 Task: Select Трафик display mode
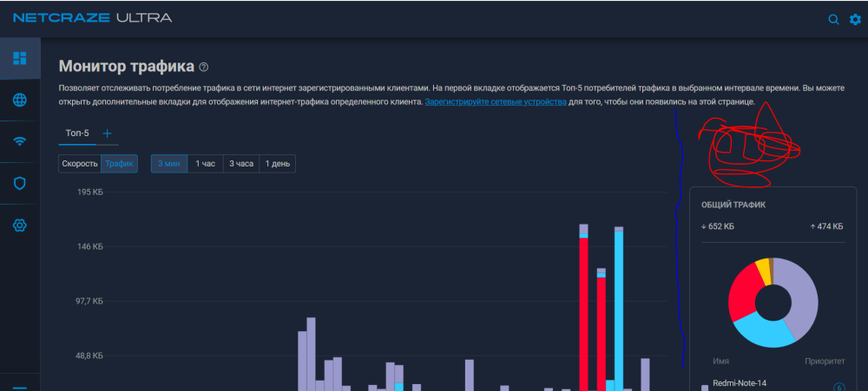[119, 164]
